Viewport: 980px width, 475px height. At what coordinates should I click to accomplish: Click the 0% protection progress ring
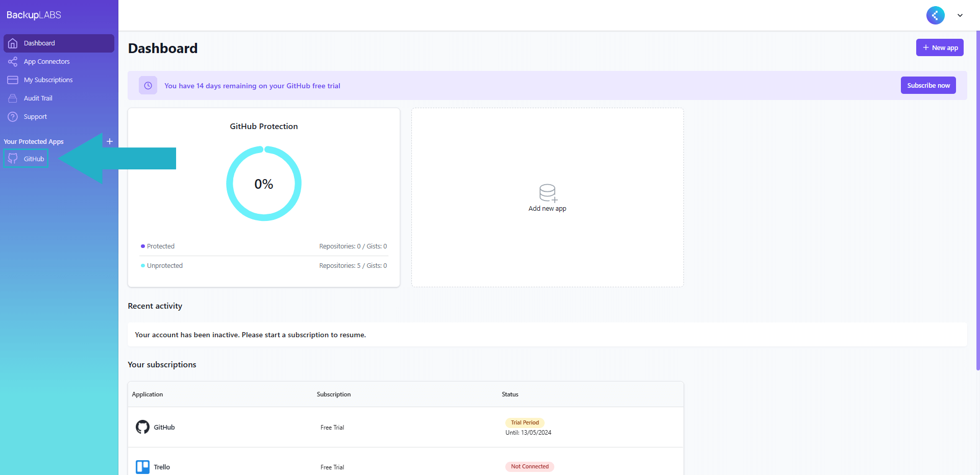[264, 184]
